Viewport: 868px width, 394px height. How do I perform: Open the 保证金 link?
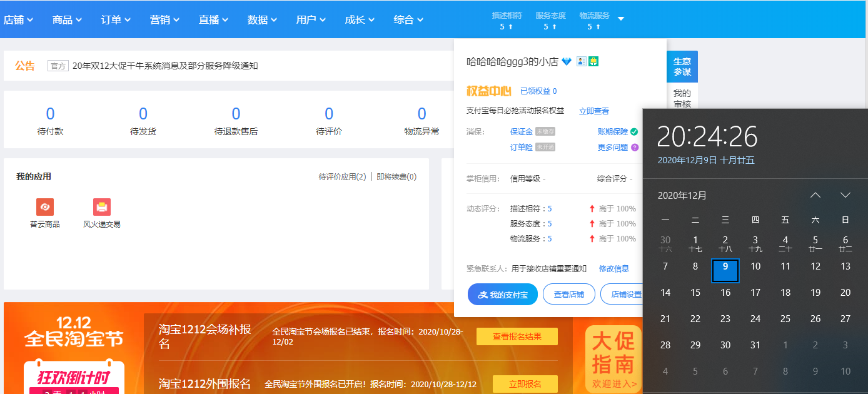[x=522, y=132]
